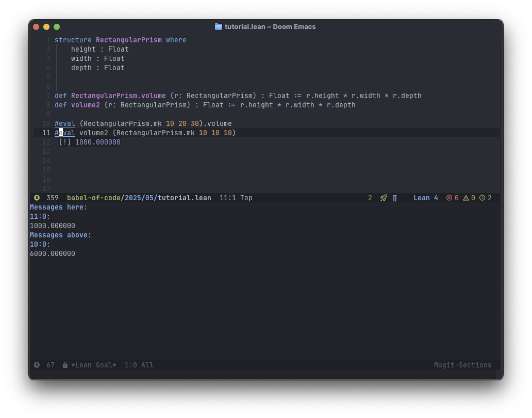Click the structure keyword on line 1
This screenshot has width=532, height=418.
tap(73, 40)
